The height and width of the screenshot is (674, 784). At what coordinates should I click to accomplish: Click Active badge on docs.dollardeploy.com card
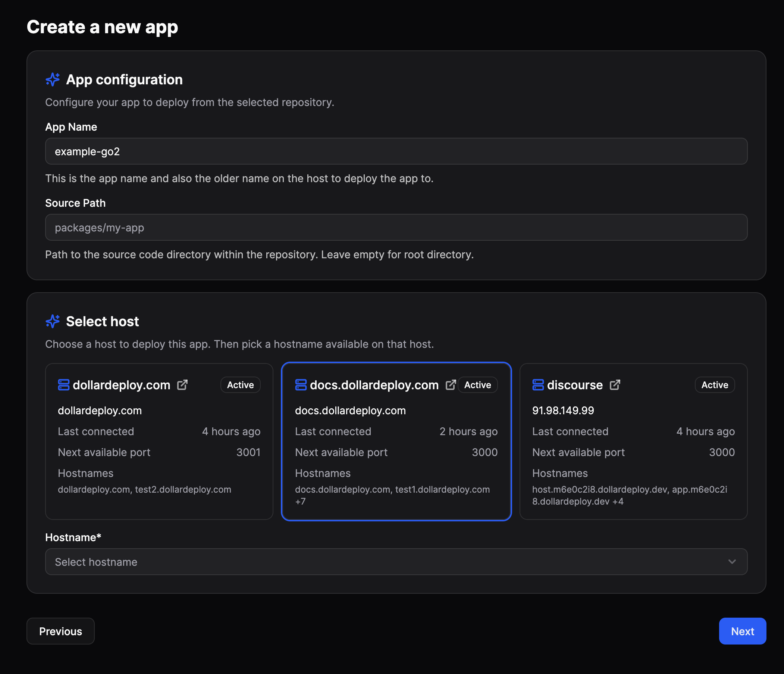pyautogui.click(x=477, y=385)
